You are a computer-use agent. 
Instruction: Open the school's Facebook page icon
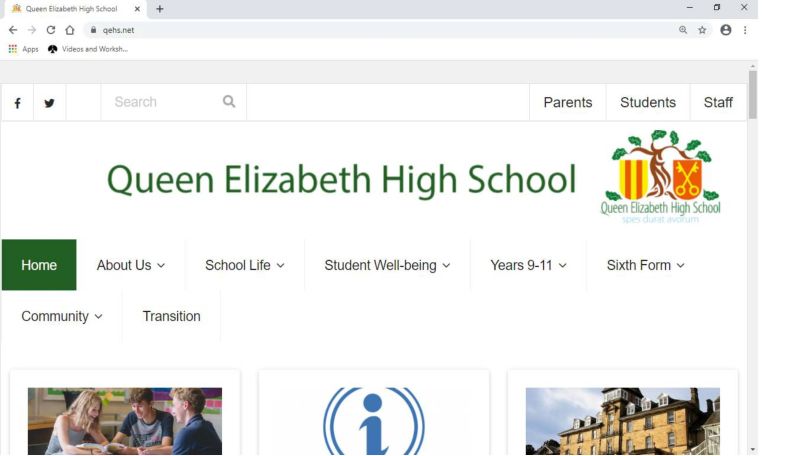point(17,103)
